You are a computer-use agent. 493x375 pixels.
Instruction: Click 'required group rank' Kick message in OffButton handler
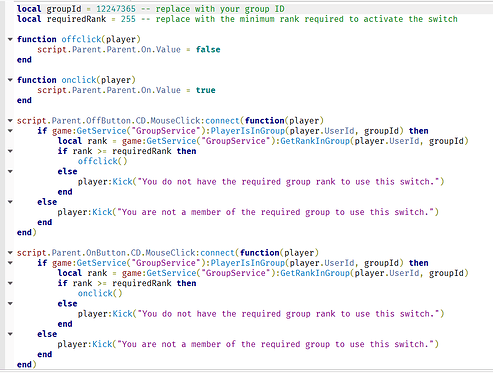tap(288, 182)
